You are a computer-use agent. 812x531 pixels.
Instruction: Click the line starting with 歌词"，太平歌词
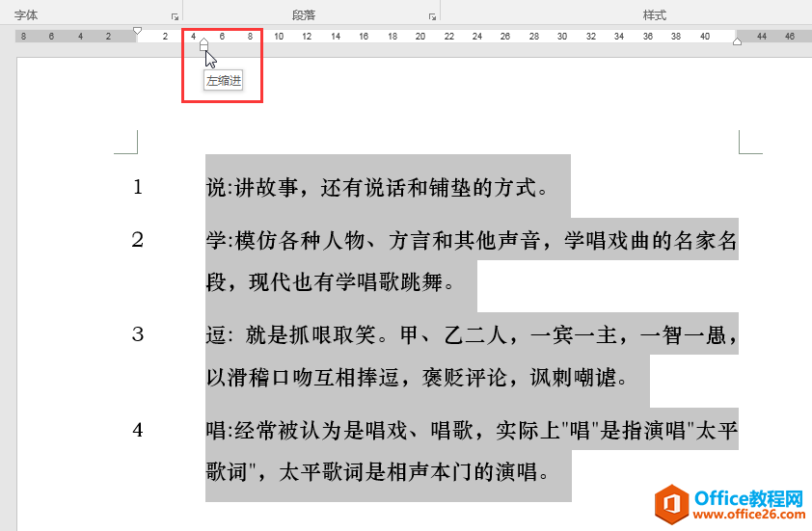tap(377, 472)
